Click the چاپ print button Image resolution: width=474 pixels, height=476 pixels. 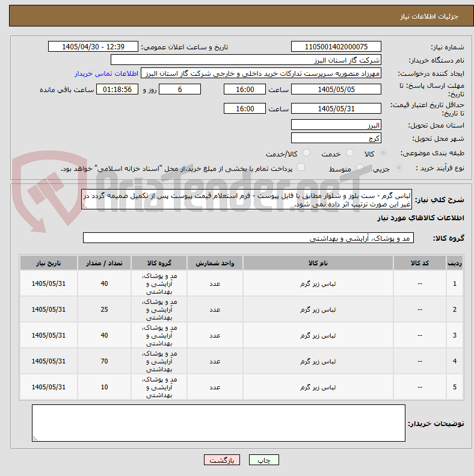[x=263, y=460]
